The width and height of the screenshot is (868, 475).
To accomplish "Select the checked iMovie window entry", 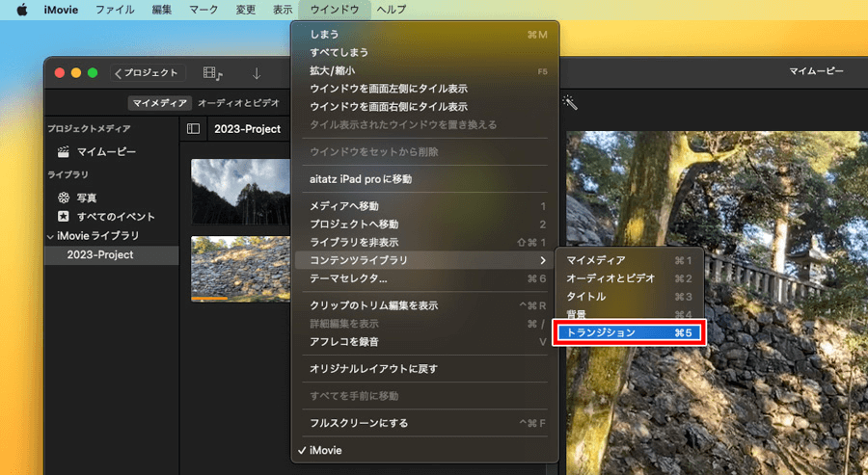I will (425, 450).
